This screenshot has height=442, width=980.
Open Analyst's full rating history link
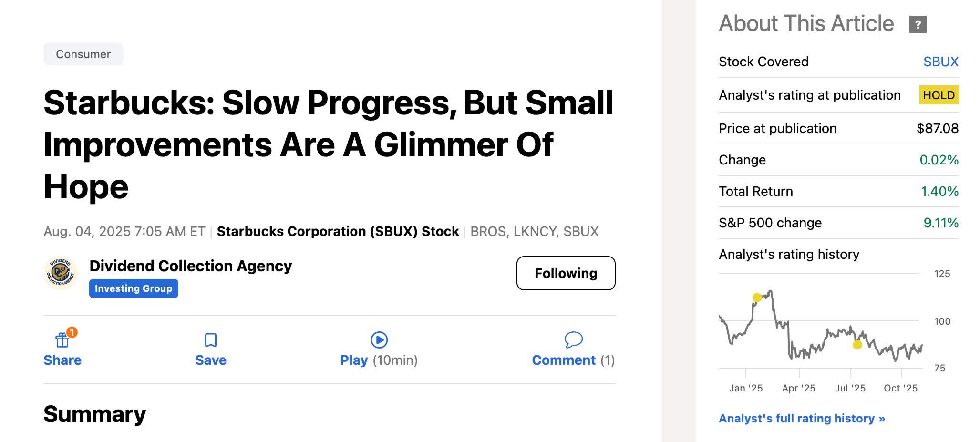pos(802,418)
